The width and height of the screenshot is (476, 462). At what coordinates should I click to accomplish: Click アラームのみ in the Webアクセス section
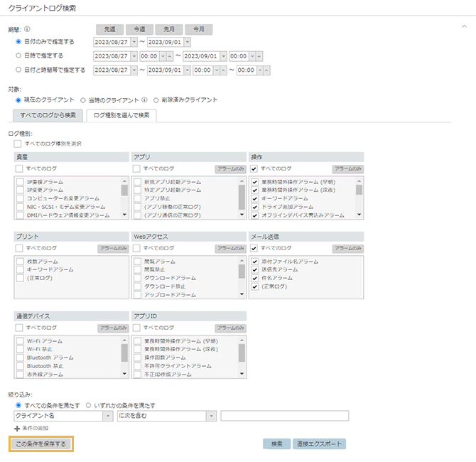pos(231,249)
